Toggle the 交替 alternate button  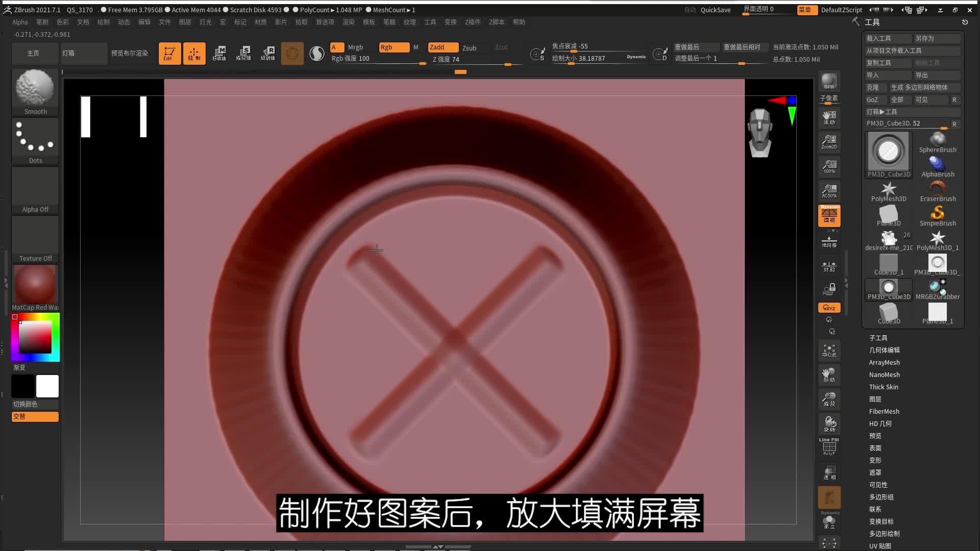(x=35, y=417)
